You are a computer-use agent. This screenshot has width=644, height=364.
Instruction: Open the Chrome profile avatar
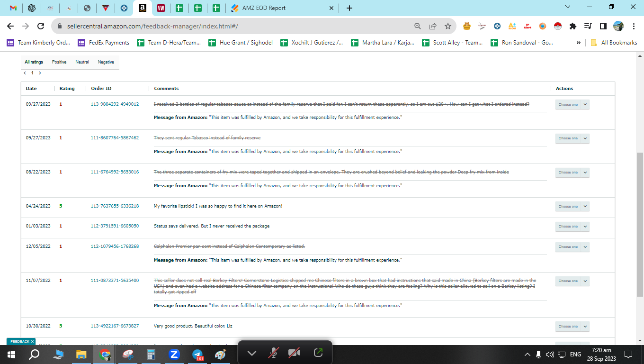[x=618, y=26]
